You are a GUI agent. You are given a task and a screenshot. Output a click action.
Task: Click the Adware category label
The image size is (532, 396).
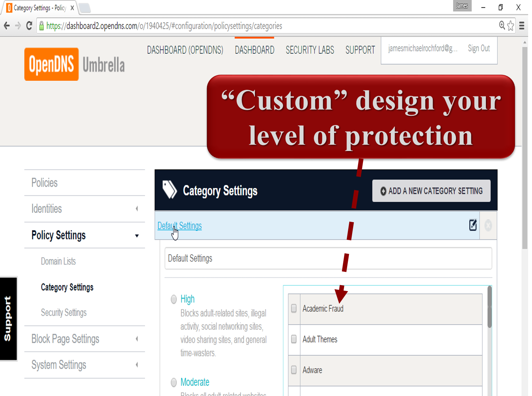pyautogui.click(x=312, y=370)
